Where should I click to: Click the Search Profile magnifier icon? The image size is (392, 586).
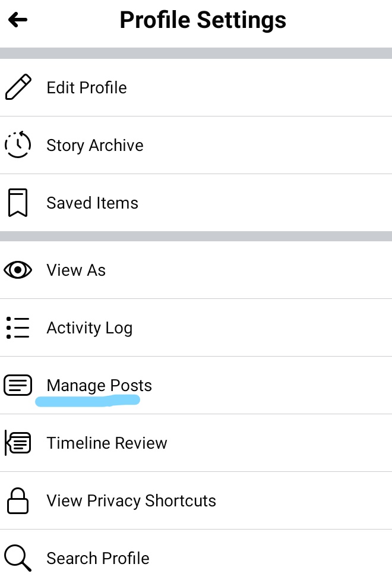point(18,559)
